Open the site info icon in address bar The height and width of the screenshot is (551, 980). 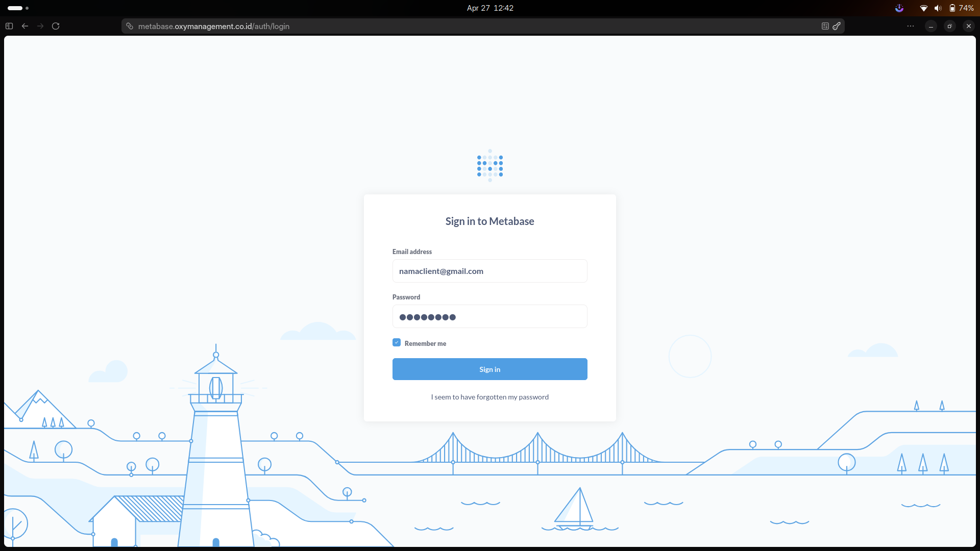130,26
